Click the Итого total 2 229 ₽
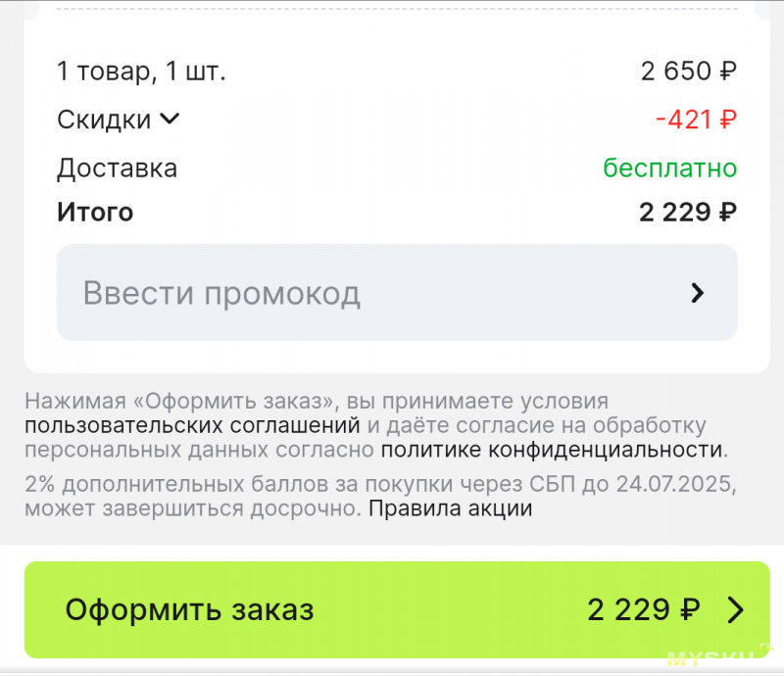Image resolution: width=784 pixels, height=676 pixels. tap(688, 212)
